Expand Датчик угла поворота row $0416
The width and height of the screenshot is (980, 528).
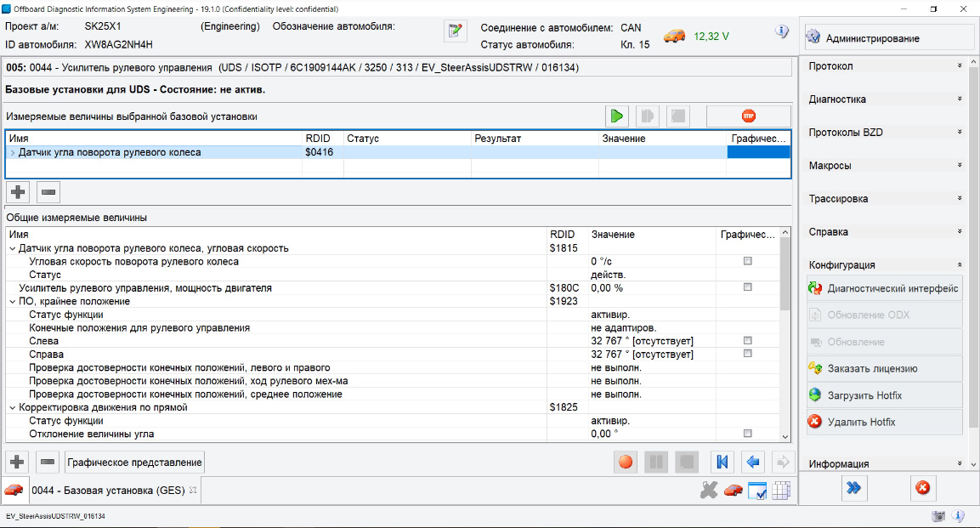pyautogui.click(x=13, y=152)
